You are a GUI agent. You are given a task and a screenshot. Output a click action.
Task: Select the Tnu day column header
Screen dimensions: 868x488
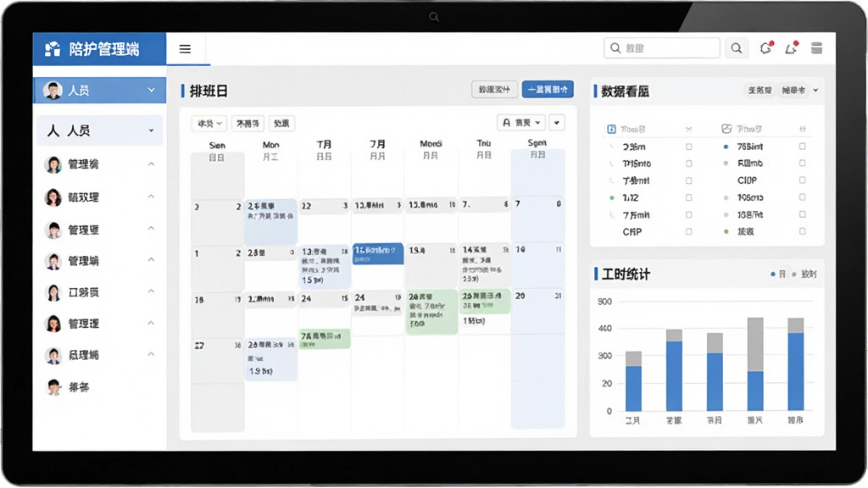pos(484,143)
